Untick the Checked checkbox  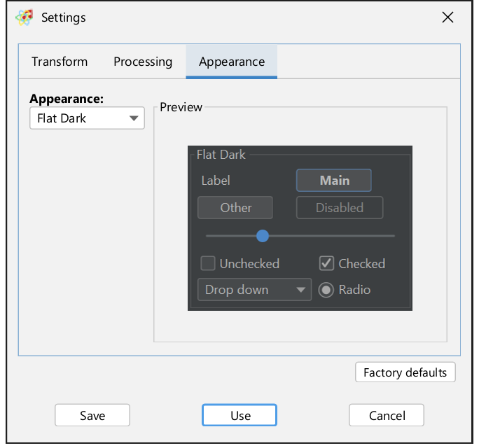pyautogui.click(x=326, y=264)
